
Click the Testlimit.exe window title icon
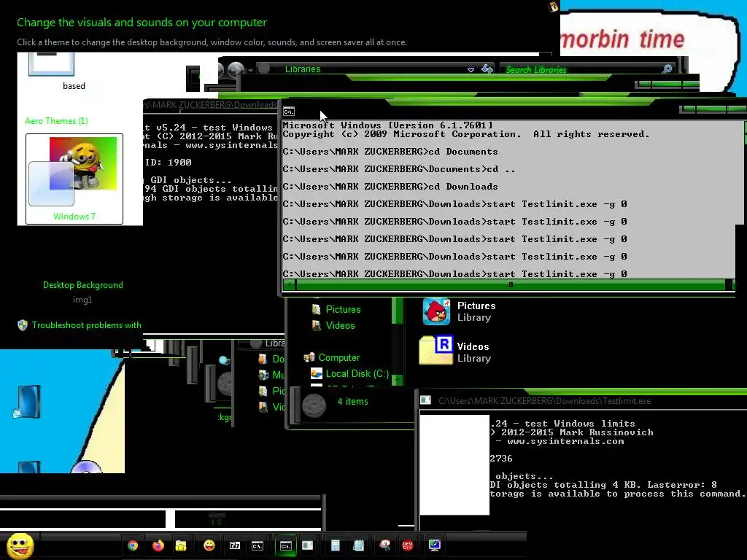coord(425,400)
